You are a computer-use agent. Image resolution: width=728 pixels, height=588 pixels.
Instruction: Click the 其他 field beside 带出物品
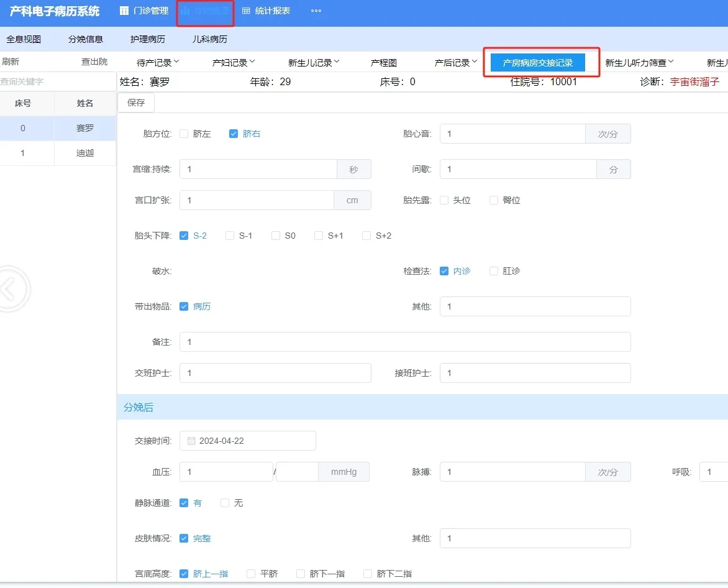click(x=535, y=306)
